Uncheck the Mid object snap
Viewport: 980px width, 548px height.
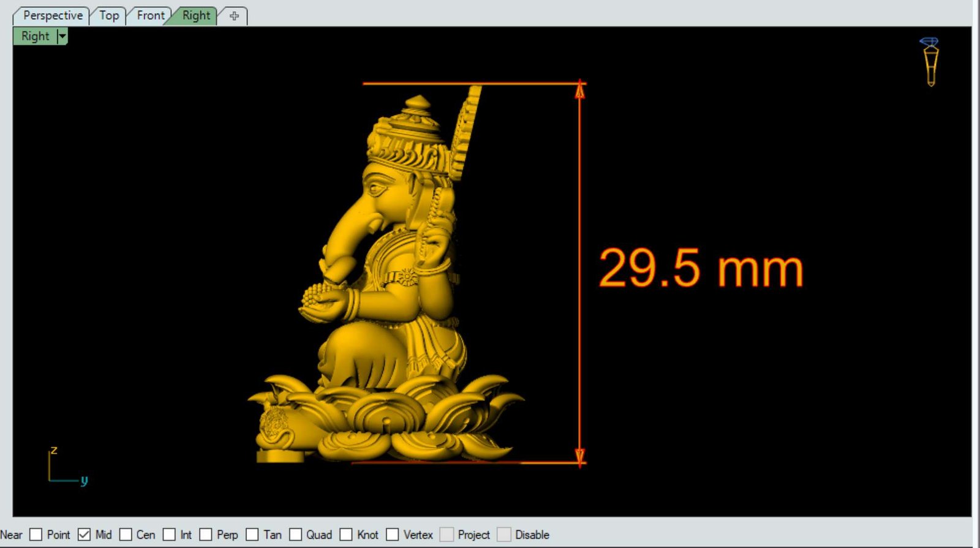(x=84, y=535)
